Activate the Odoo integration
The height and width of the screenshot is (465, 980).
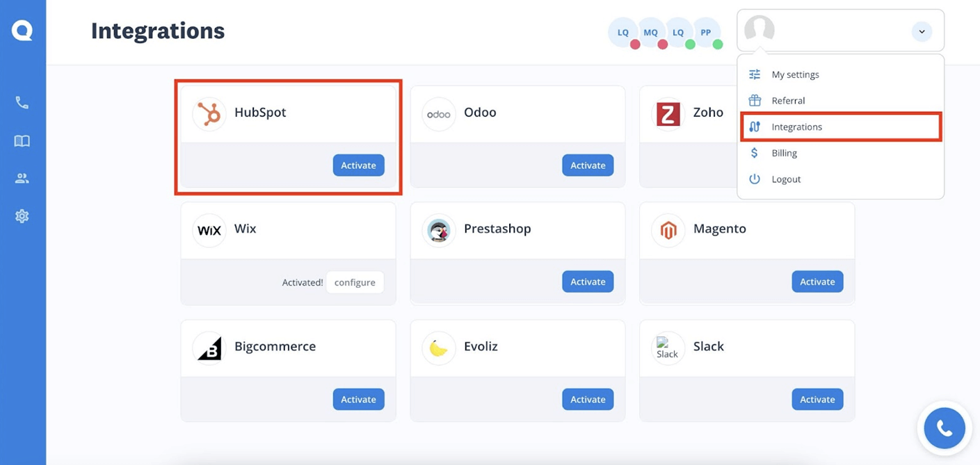point(588,165)
